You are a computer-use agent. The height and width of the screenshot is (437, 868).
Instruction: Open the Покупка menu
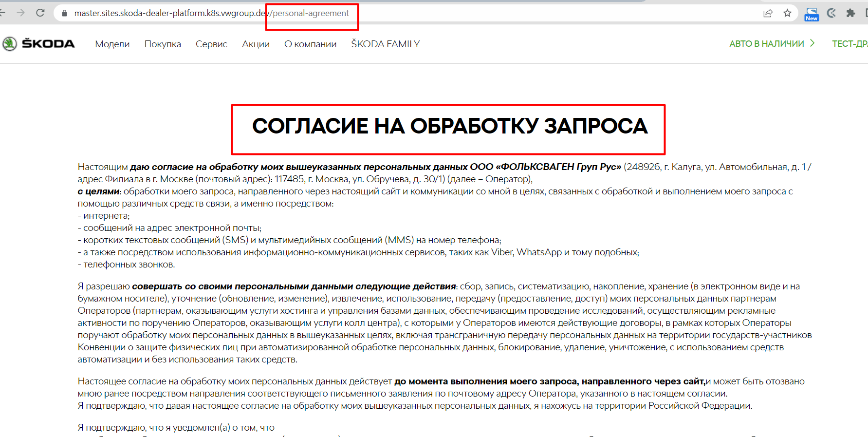click(163, 44)
